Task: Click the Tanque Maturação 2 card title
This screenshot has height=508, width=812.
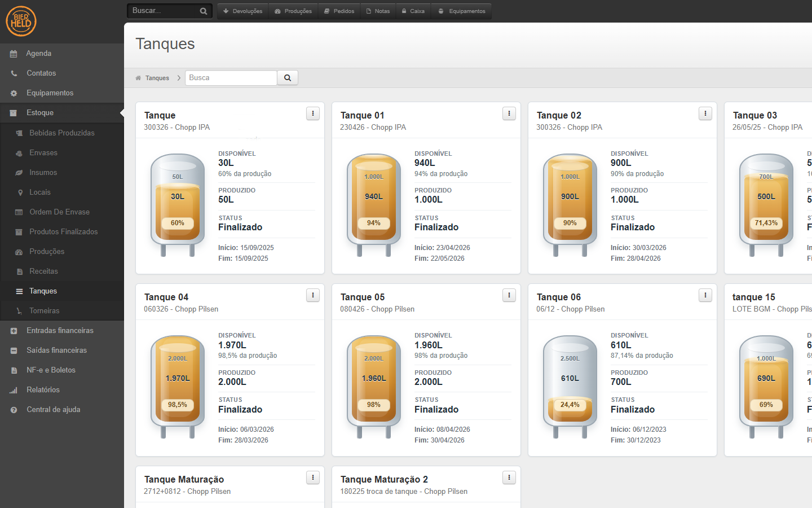Action: click(x=384, y=479)
